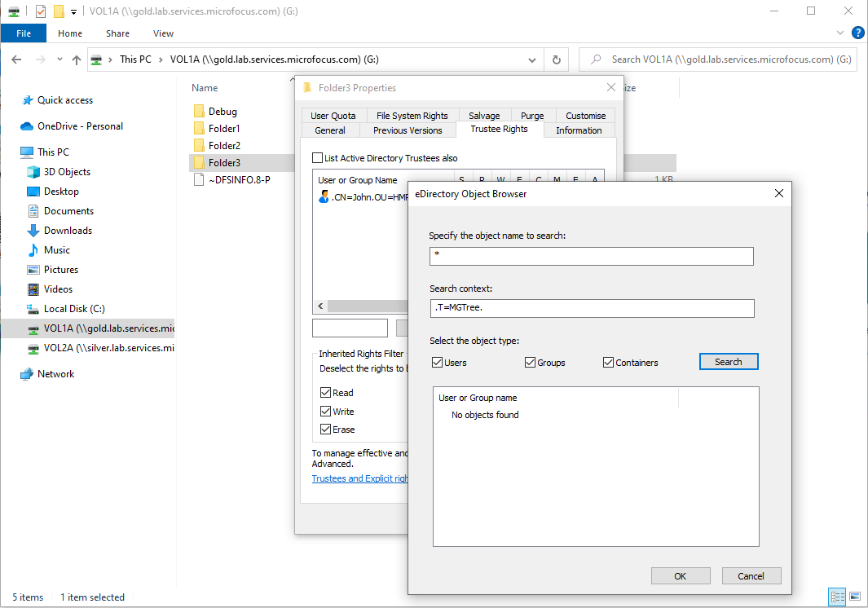Select the John trustee user icon

(324, 195)
